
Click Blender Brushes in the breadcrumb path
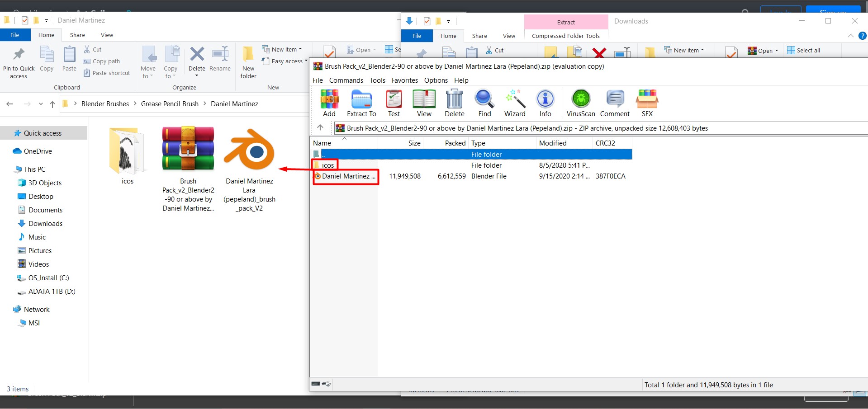pos(105,104)
